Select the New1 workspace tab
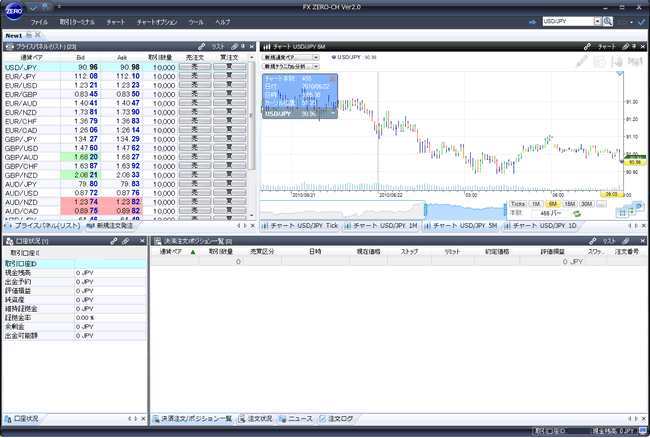Screen dimensions: 650x438 (14, 36)
